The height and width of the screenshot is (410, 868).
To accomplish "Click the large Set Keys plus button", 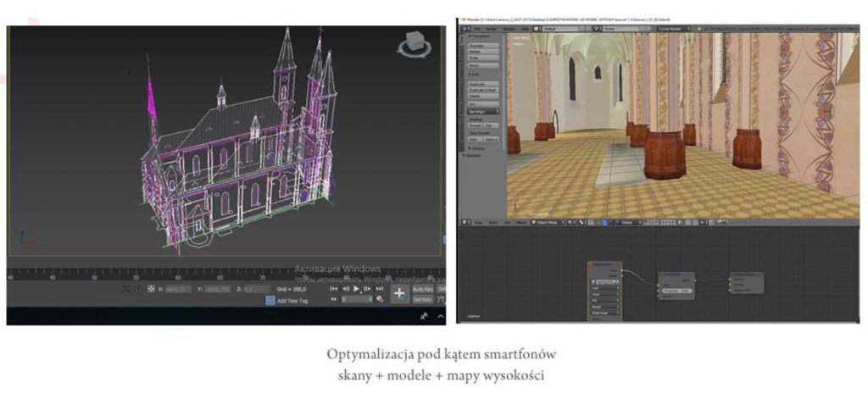I will coord(400,293).
